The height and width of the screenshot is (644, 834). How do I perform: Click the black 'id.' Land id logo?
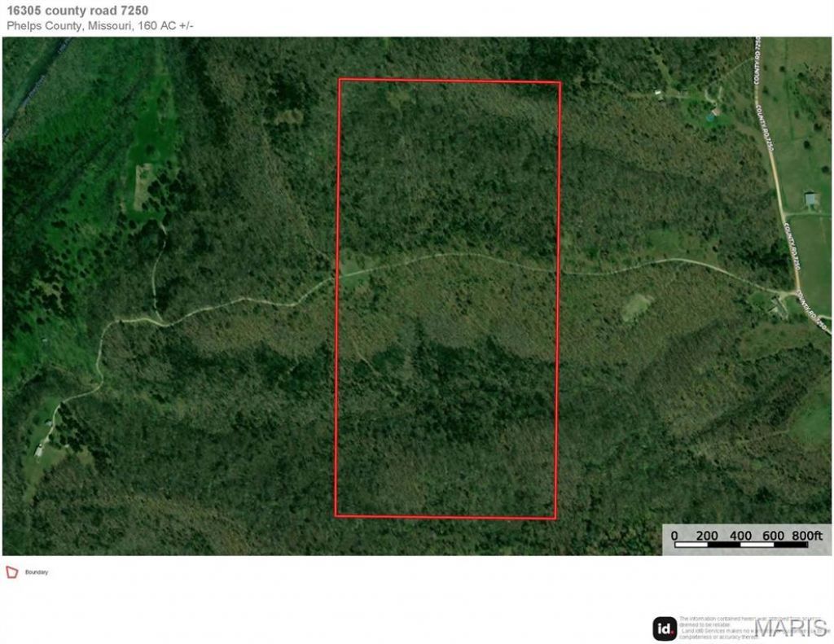(x=665, y=629)
